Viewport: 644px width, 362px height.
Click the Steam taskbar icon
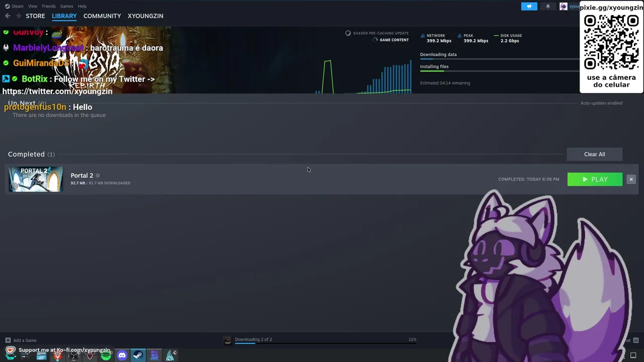point(138,355)
